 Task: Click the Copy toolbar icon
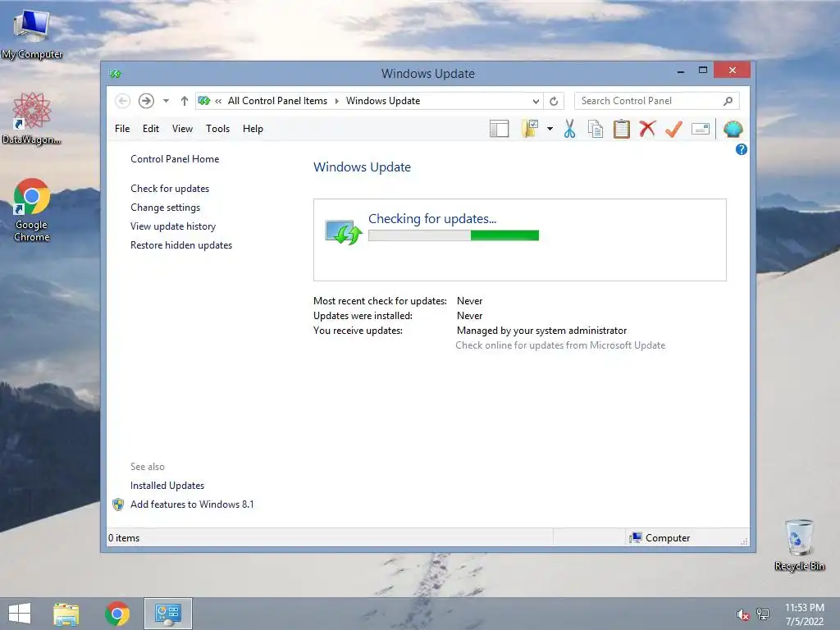click(x=596, y=129)
